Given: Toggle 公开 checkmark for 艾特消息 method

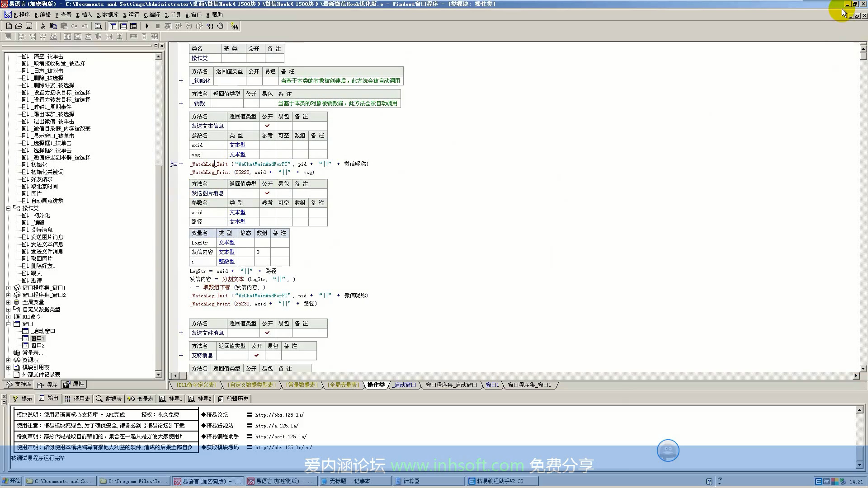Looking at the screenshot, I should point(256,356).
